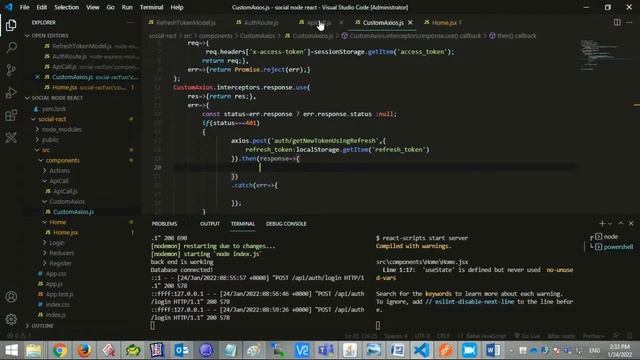Open yarn.lock file in explorer
Screen dimensions: 640x360
click(53, 109)
